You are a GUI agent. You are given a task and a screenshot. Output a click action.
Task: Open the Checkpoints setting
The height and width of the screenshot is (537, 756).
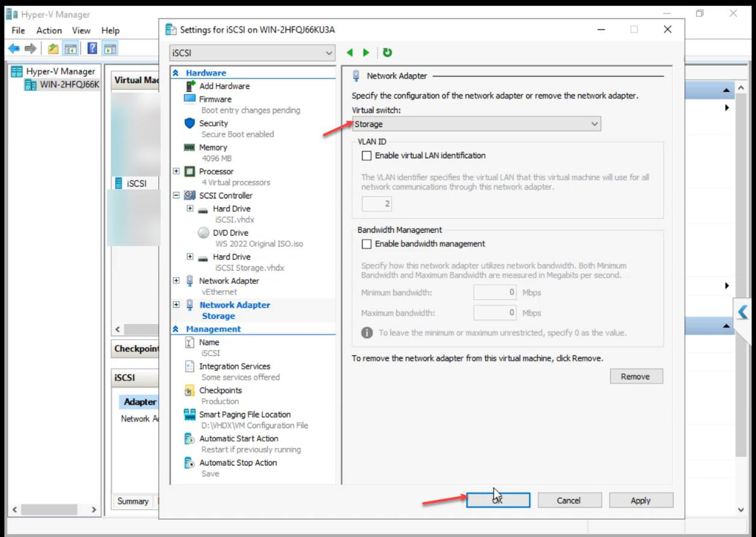click(220, 390)
